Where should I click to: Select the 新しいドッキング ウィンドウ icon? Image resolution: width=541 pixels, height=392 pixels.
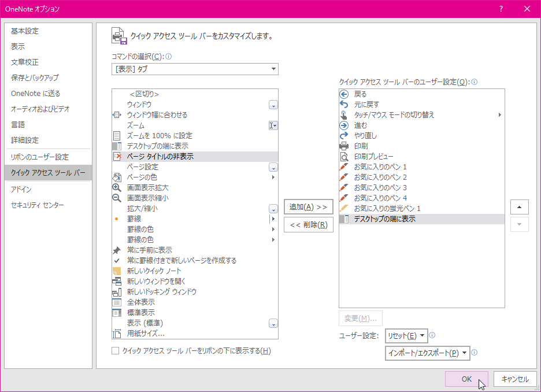(117, 292)
